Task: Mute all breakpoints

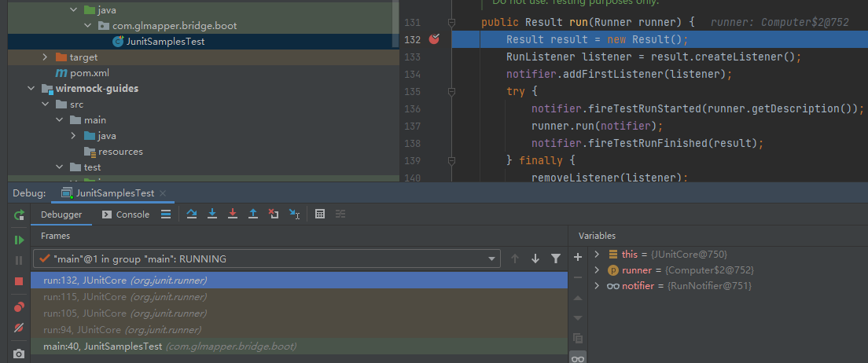Action: click(x=20, y=328)
